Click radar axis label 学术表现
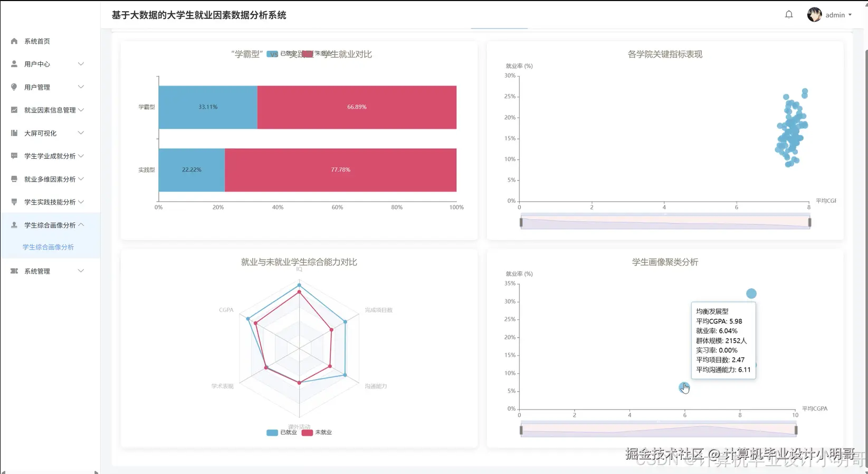Viewport: 868px width, 474px height. click(x=222, y=386)
